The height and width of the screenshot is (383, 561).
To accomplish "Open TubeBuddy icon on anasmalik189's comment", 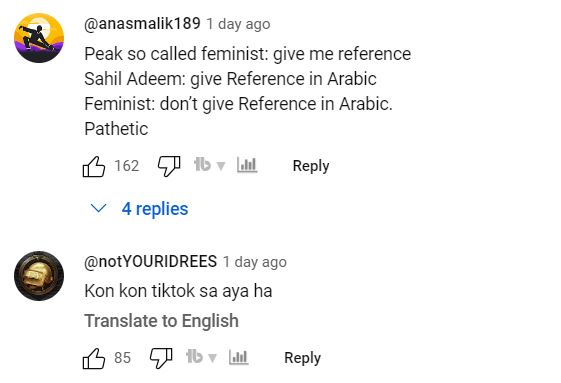I will [x=202, y=165].
